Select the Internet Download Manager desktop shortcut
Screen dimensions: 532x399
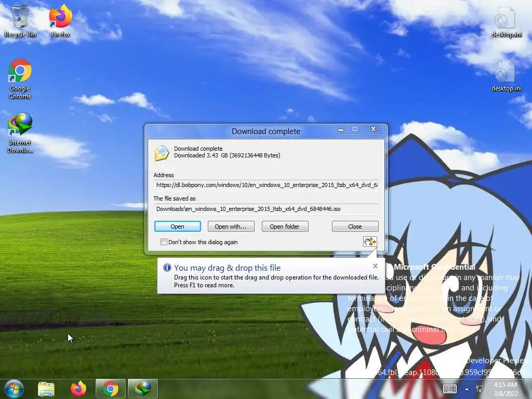pyautogui.click(x=20, y=133)
